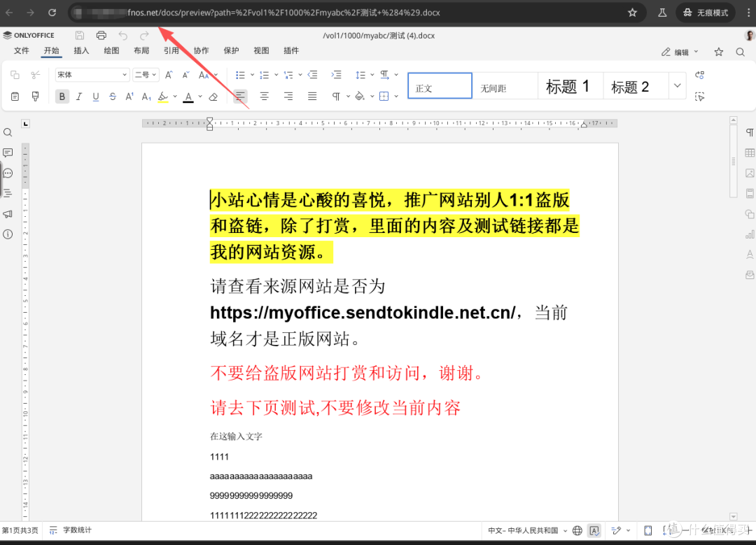The width and height of the screenshot is (756, 545).
Task: Justify the paragraph text
Action: point(312,97)
